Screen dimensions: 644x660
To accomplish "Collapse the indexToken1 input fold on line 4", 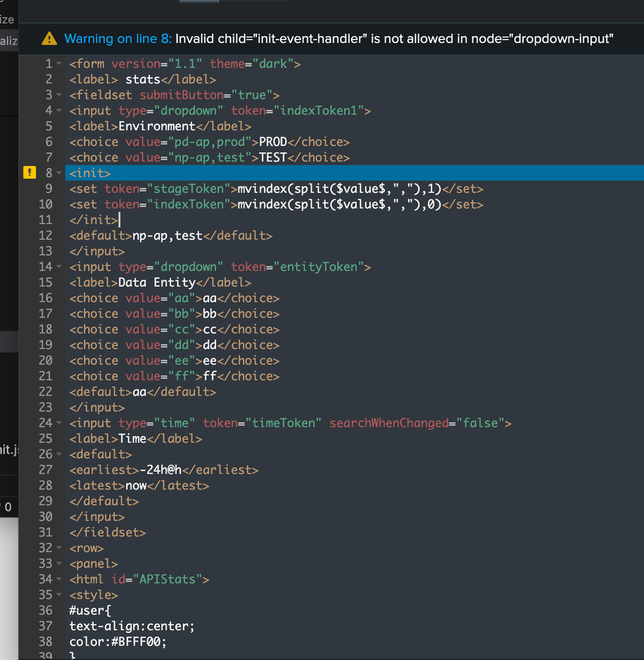I will (x=59, y=110).
